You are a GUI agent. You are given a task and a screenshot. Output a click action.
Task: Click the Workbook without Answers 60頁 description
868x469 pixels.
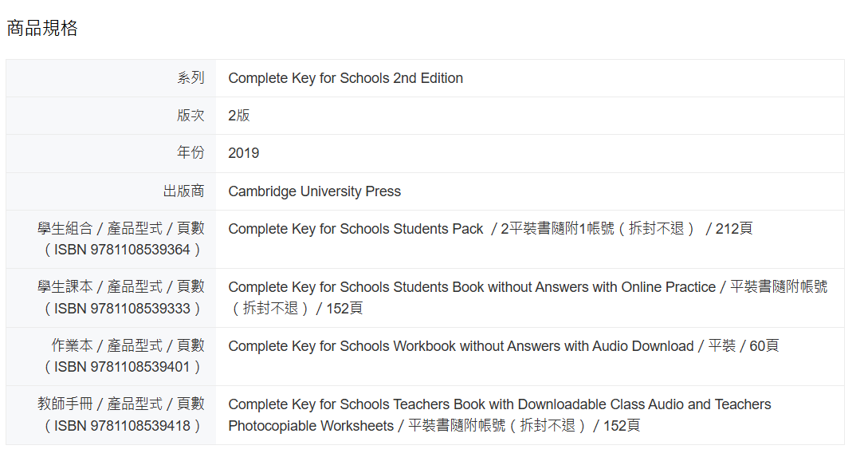click(504, 346)
